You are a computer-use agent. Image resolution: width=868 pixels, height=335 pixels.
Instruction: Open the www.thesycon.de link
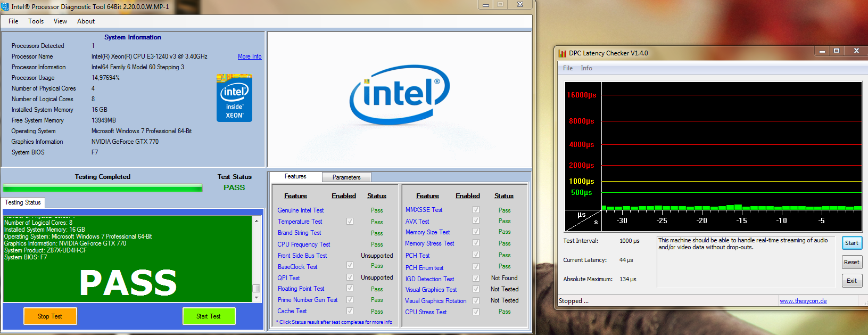(803, 301)
